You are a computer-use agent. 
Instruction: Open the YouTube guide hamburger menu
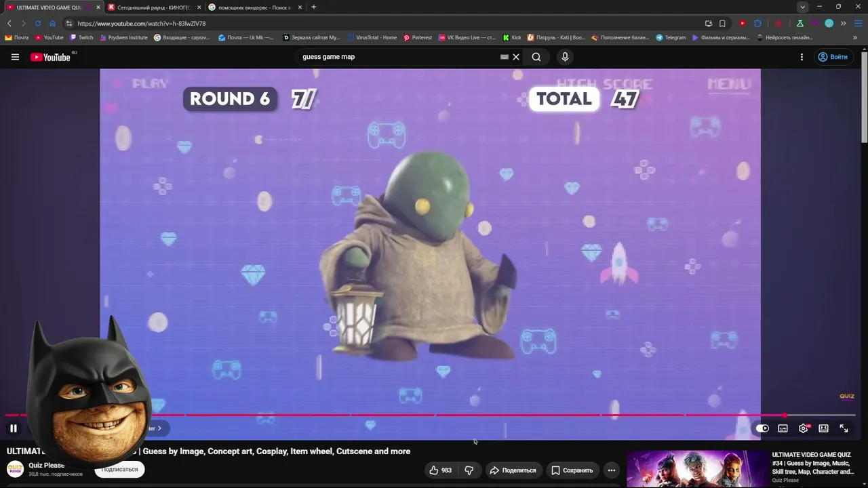tap(15, 57)
